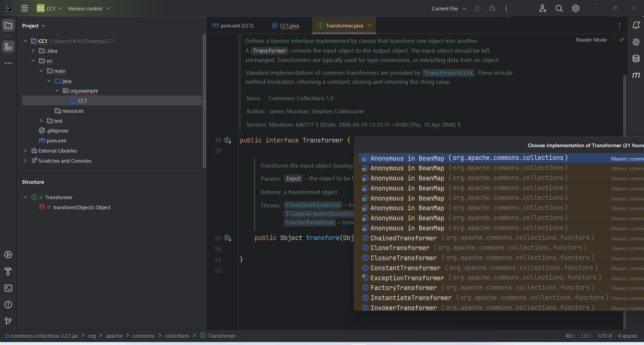Expand Scratches and Consoles node
The height and width of the screenshot is (345, 644).
[25, 161]
